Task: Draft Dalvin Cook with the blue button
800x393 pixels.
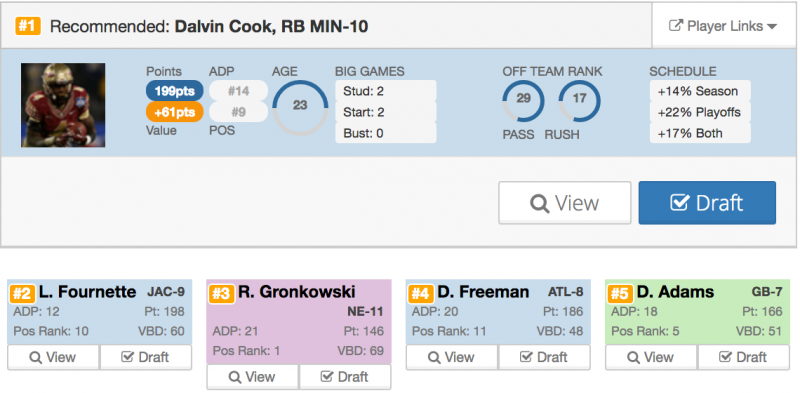Action: click(707, 203)
